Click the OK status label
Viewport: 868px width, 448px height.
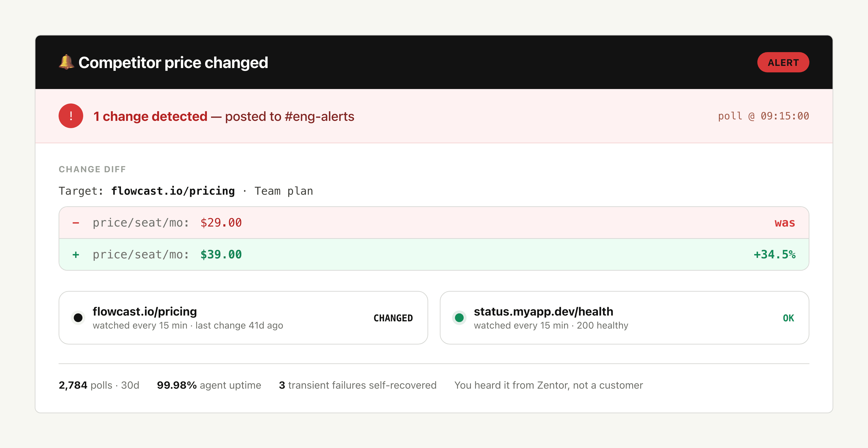788,318
